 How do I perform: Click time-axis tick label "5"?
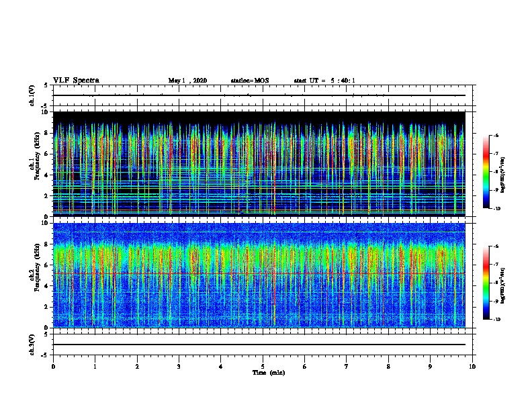click(x=263, y=366)
